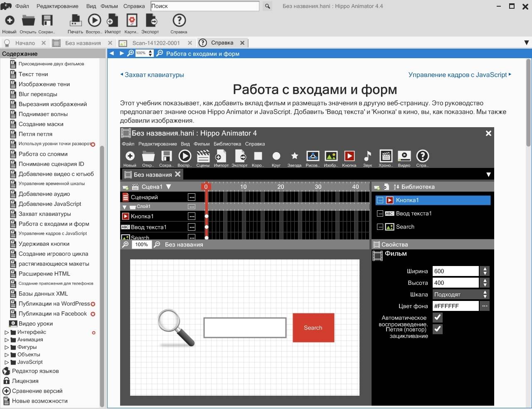The width and height of the screenshot is (532, 409).
Task: Click the Сцены scenes icon
Action: (x=203, y=156)
